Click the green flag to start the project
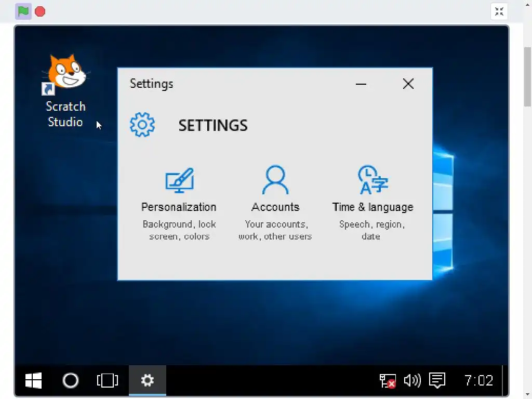 click(x=23, y=11)
